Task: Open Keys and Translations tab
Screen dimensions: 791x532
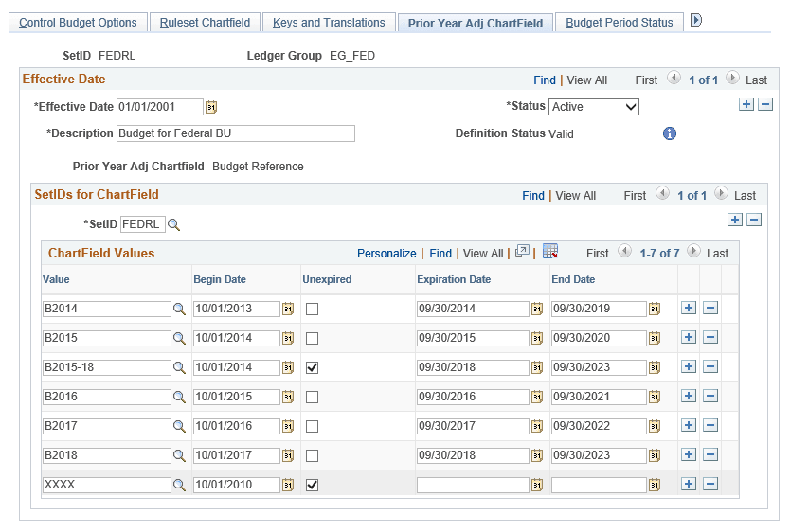Action: pos(329,23)
